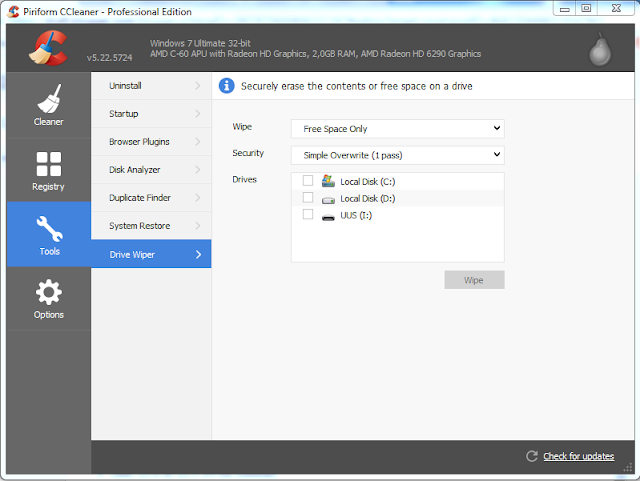Open the Wipe dropdown showing Free Space Only
This screenshot has width=640, height=481.
[397, 128]
